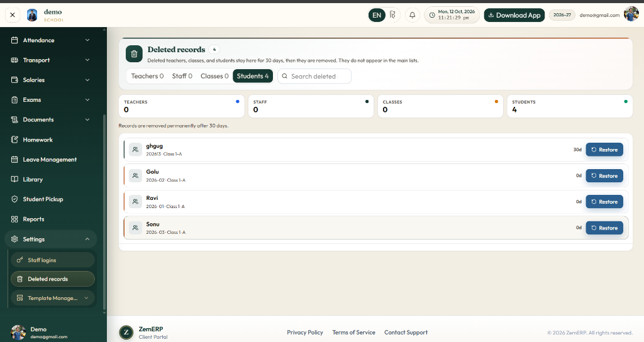Click the Transport bus icon

click(x=14, y=60)
